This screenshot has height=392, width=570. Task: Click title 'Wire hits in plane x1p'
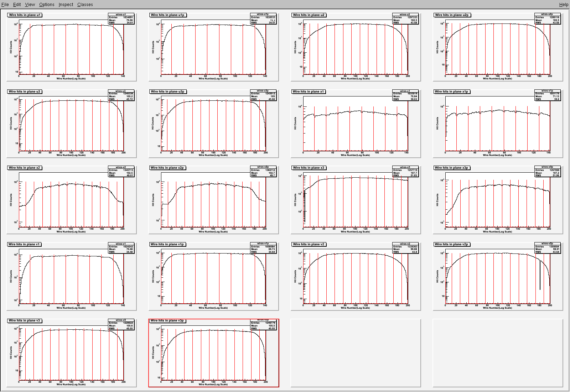(x=451, y=92)
